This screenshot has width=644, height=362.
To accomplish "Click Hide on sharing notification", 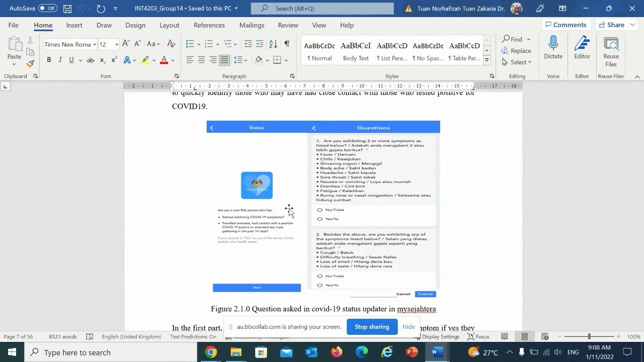I will [x=409, y=327].
